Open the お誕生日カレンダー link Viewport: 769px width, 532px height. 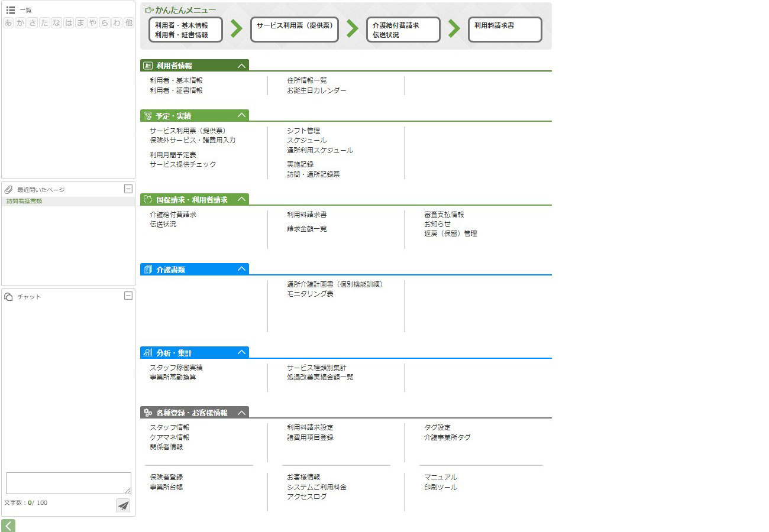pyautogui.click(x=316, y=90)
